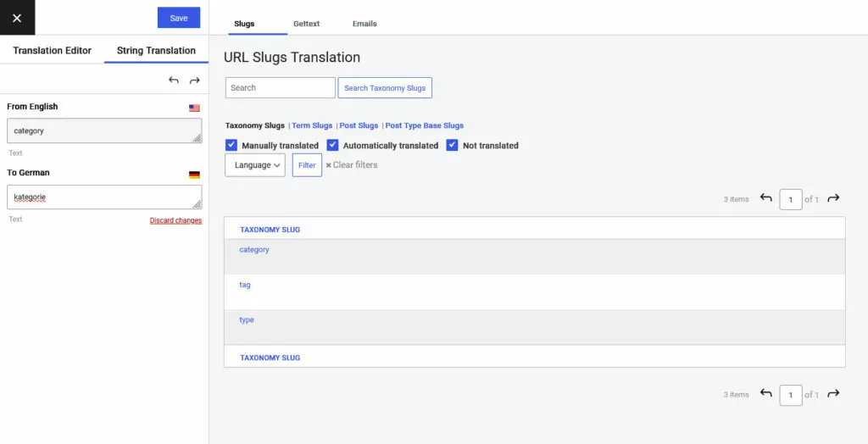
Task: Open the Emails tab
Action: tap(364, 24)
